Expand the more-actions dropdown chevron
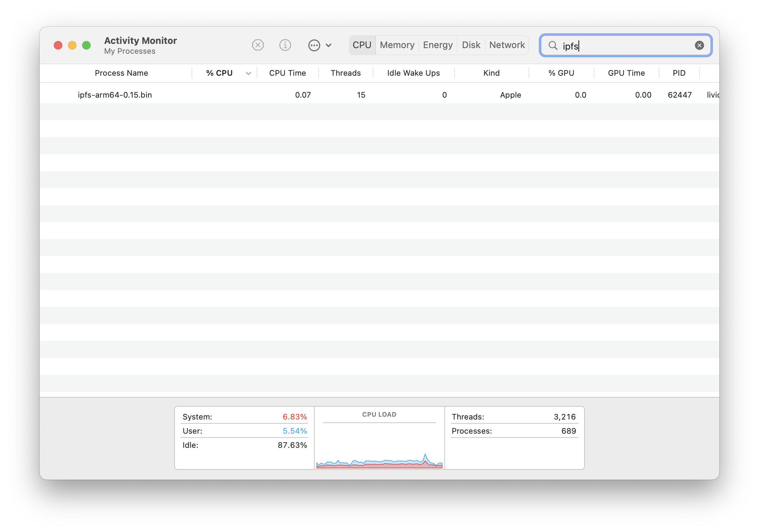 (329, 45)
